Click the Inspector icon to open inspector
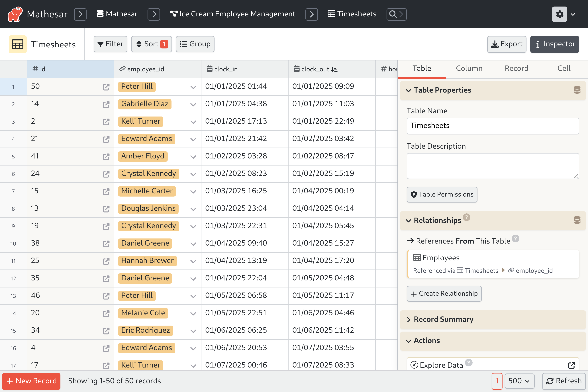Image resolution: width=588 pixels, height=392 pixels. [555, 44]
